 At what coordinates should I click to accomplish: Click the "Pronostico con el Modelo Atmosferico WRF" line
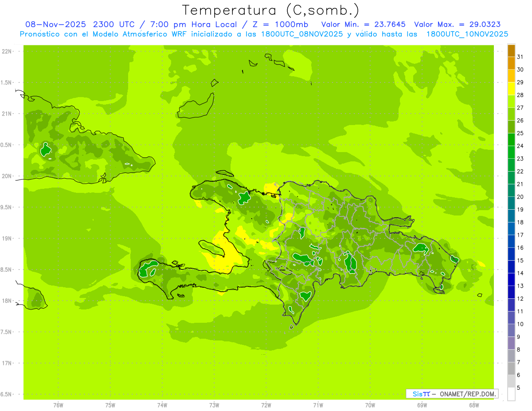click(x=104, y=34)
